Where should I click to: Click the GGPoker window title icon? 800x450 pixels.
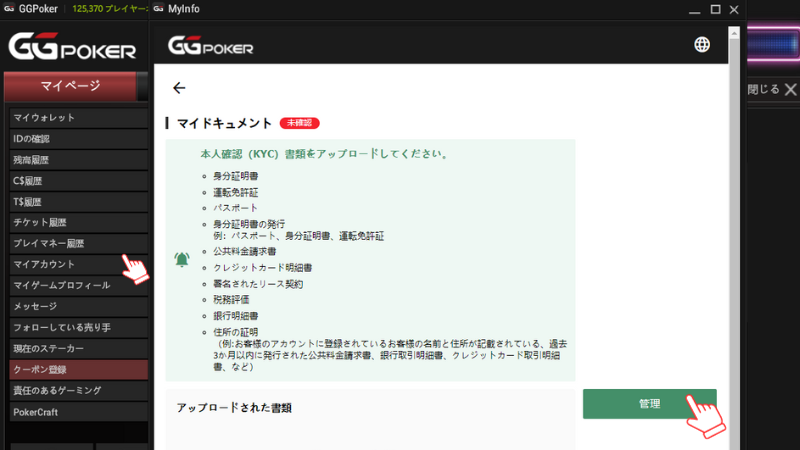click(x=9, y=9)
